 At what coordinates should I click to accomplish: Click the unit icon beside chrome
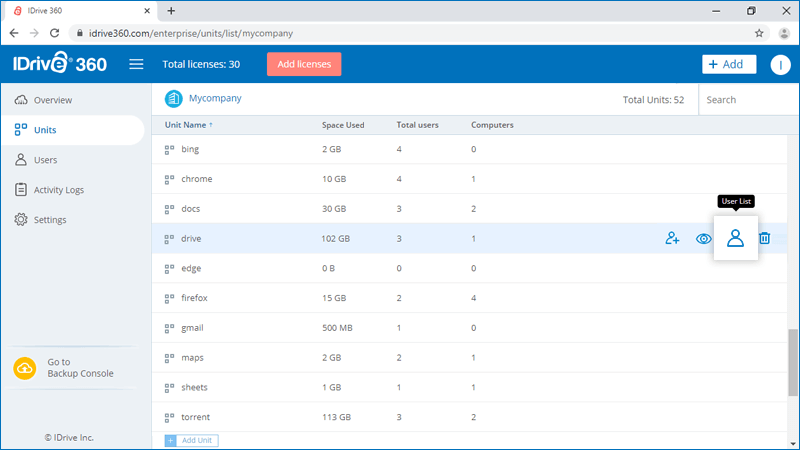click(169, 179)
